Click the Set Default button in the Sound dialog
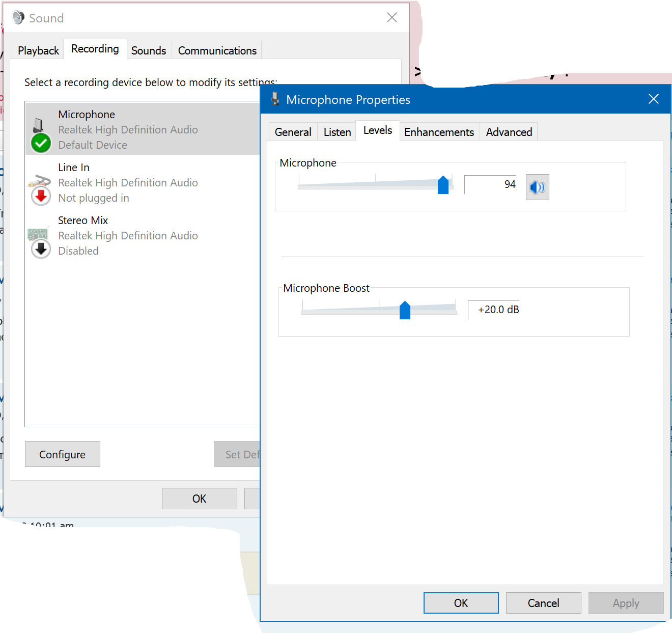The height and width of the screenshot is (633, 672). pyautogui.click(x=237, y=454)
